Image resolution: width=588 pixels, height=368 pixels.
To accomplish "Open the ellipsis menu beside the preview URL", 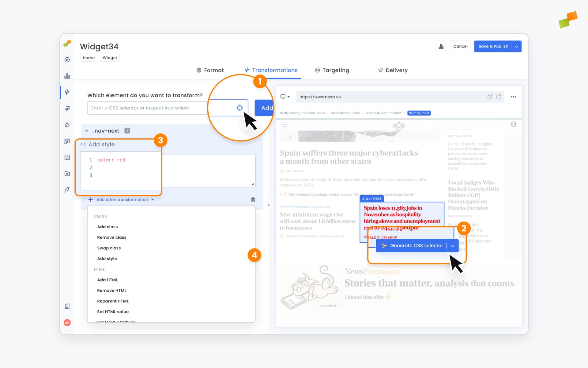I will [x=513, y=97].
